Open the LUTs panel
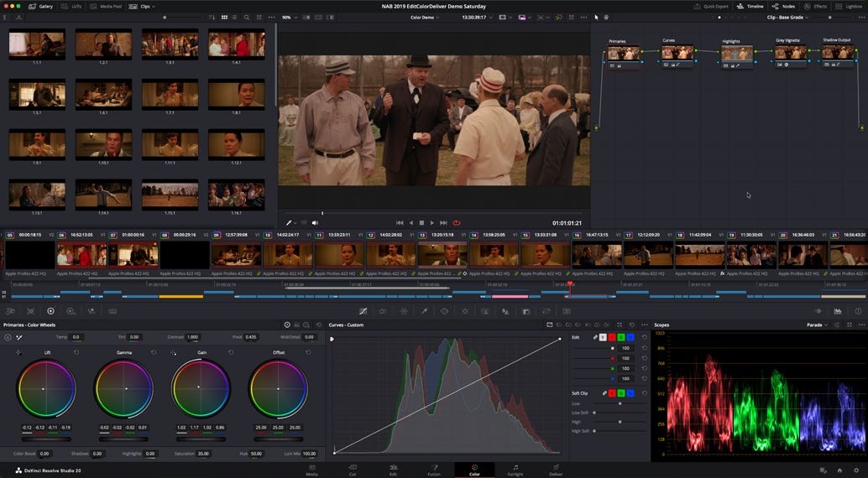868x478 pixels. tap(71, 6)
